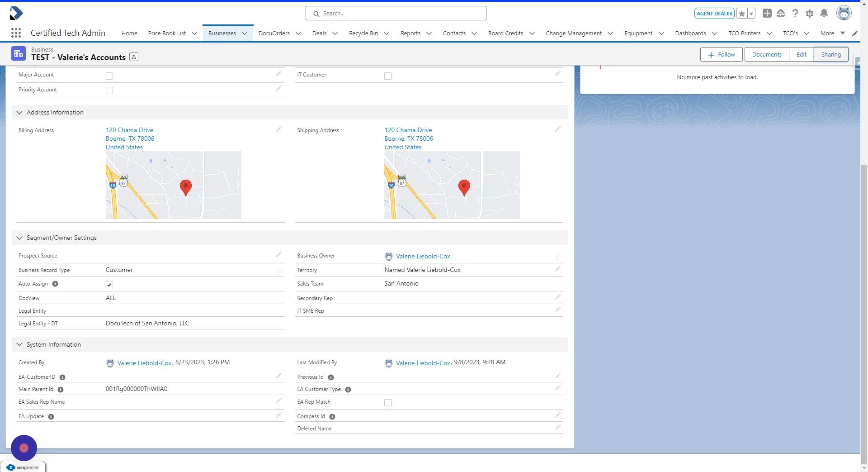Show the EA-CustomerID info icon
The image size is (868, 472).
click(62, 377)
